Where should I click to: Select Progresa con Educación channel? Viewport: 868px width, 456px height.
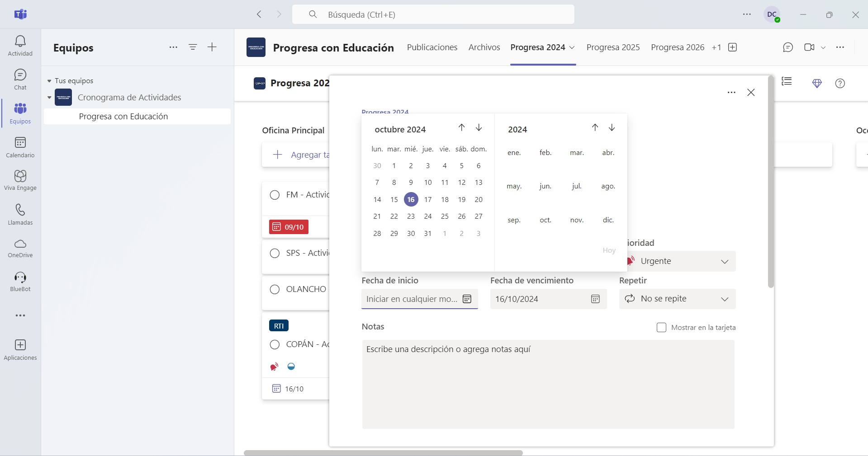point(137,116)
